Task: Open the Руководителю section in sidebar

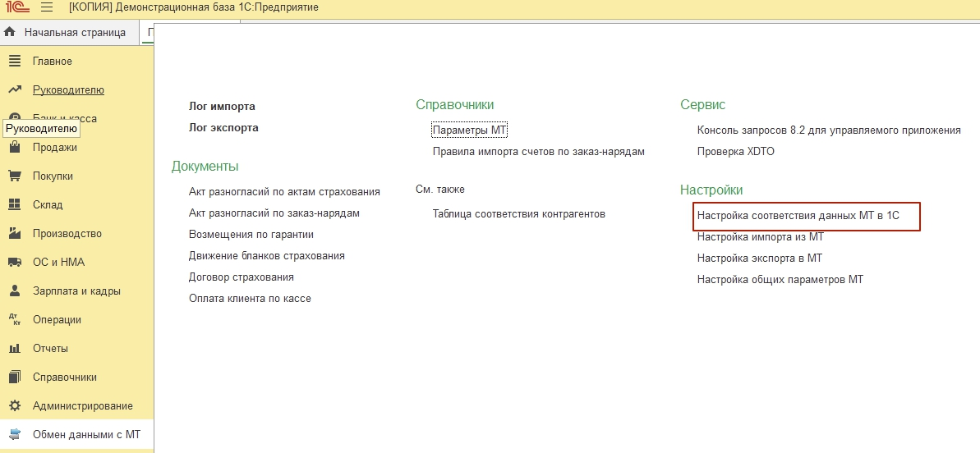Action: click(68, 90)
